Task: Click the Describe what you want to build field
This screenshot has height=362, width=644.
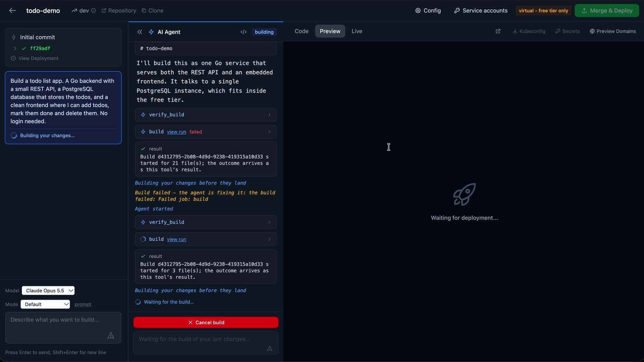Action: tap(63, 327)
